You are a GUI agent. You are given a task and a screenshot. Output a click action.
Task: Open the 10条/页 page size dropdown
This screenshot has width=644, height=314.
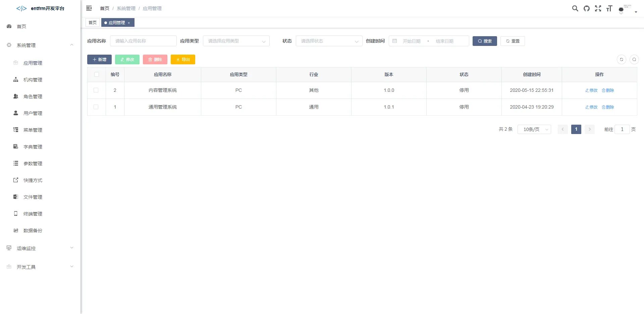534,129
